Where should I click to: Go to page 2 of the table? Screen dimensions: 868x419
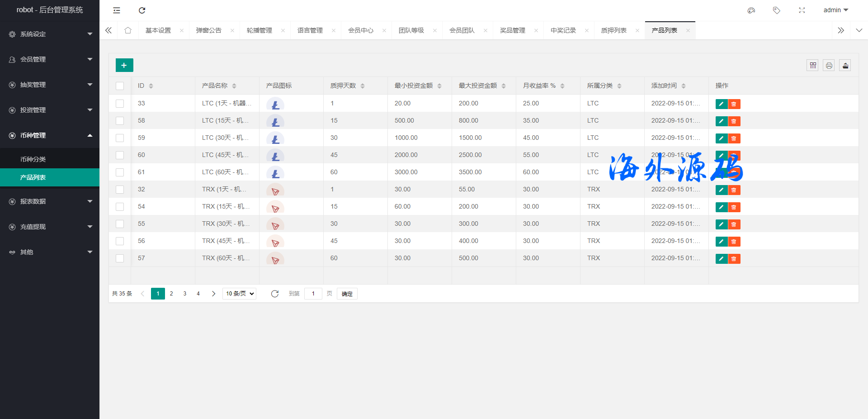point(171,294)
